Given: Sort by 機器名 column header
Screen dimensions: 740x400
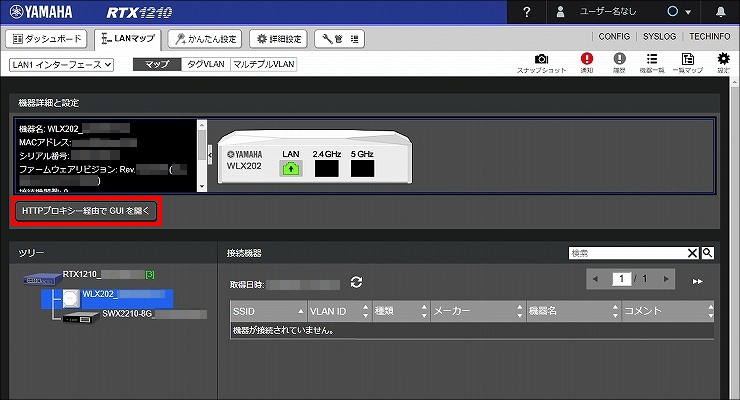Looking at the screenshot, I should click(574, 311).
